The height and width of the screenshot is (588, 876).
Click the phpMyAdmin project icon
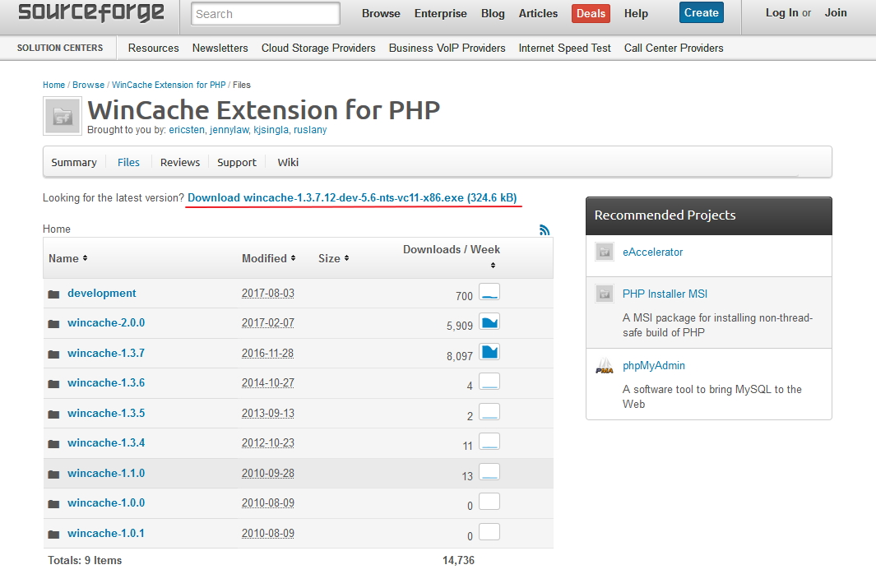point(605,366)
